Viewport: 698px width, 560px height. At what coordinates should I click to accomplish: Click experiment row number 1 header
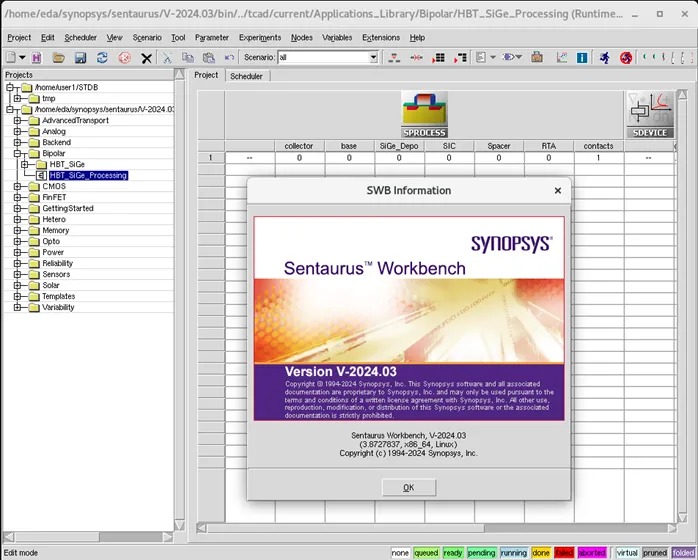pos(211,158)
